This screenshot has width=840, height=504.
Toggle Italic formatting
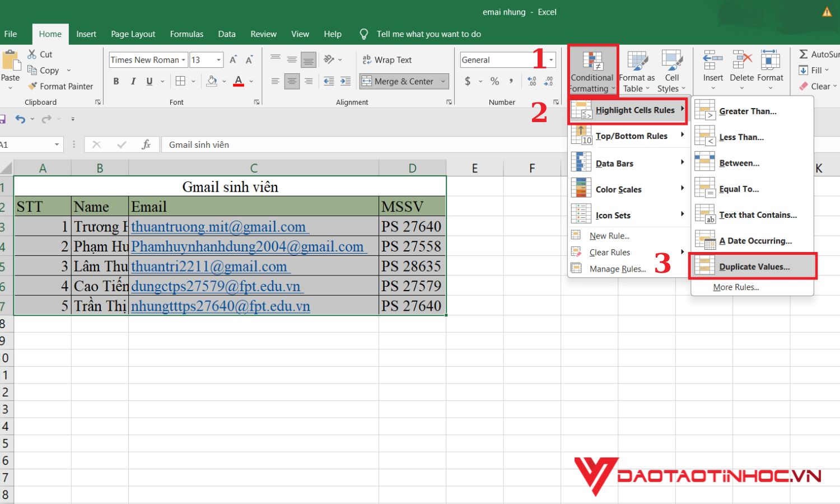click(133, 81)
